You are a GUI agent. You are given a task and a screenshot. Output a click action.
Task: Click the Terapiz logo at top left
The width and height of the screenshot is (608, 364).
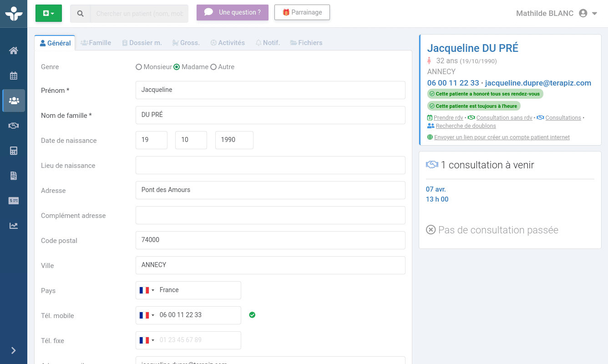[14, 14]
